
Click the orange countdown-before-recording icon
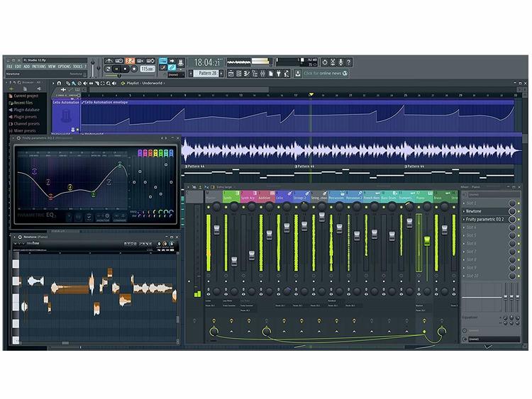pos(130,61)
